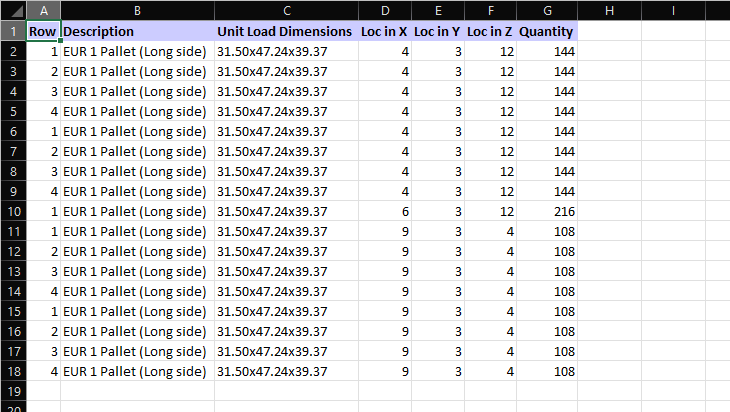Click empty cell H1
Image resolution: width=730 pixels, height=412 pixels.
[609, 31]
